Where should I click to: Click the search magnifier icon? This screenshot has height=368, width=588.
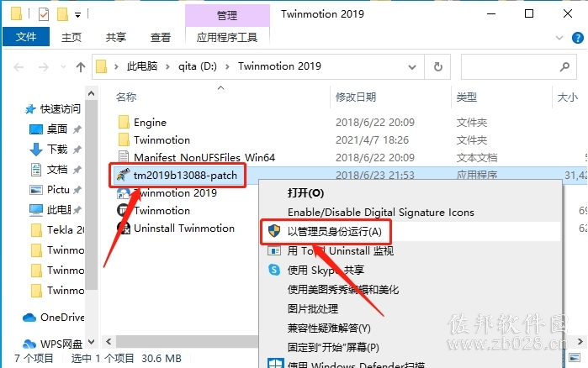(x=564, y=67)
